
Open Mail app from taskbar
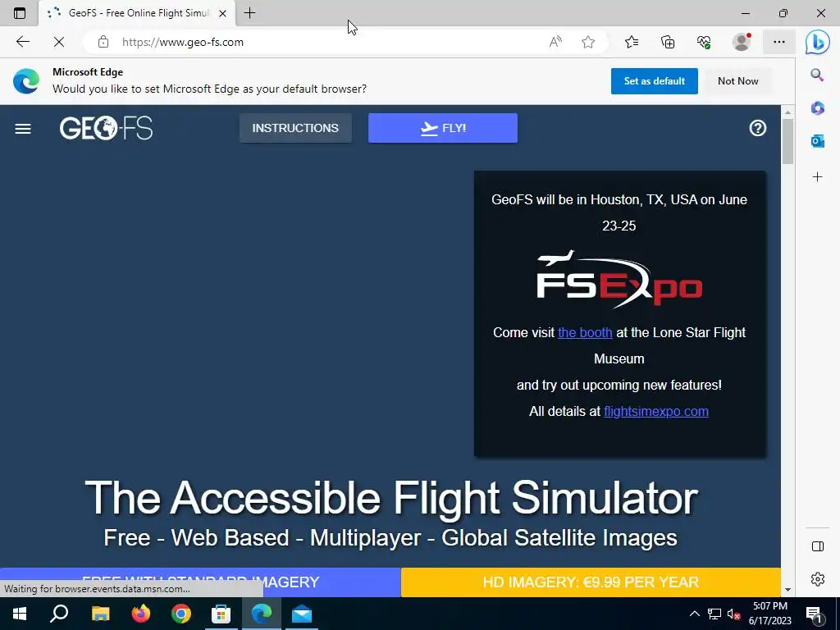302,614
